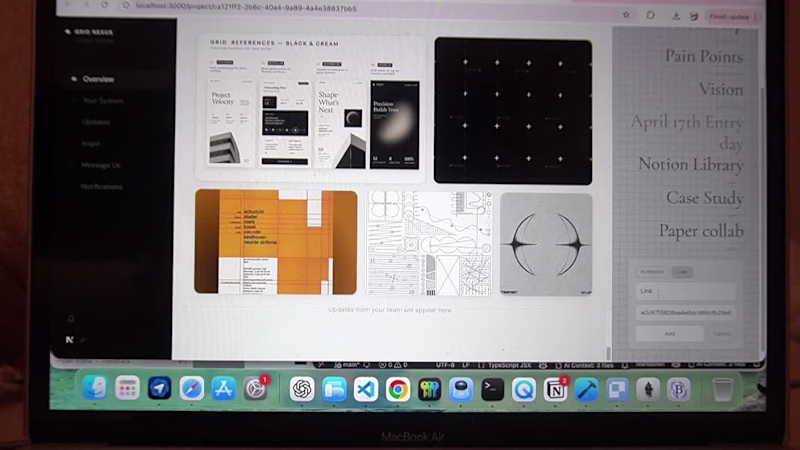Open Message Us in the sidebar
800x450 pixels.
click(x=101, y=165)
